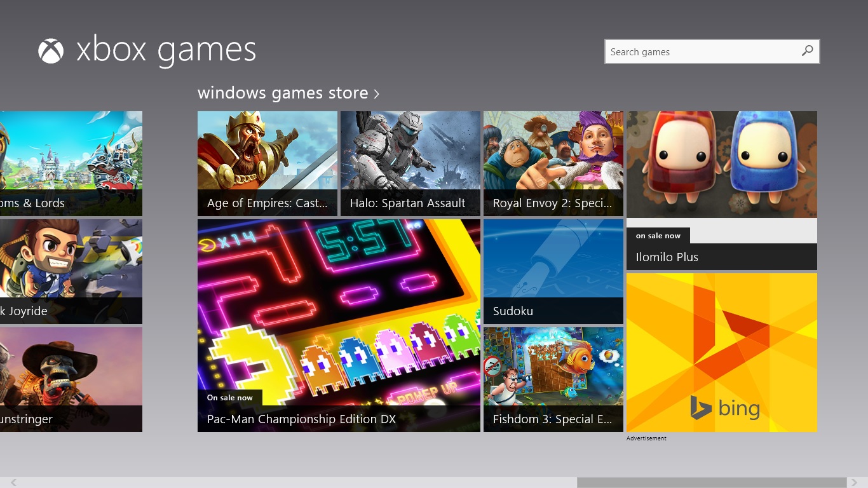Open the Age of Empires tile
This screenshot has width=868, height=488.
(268, 164)
